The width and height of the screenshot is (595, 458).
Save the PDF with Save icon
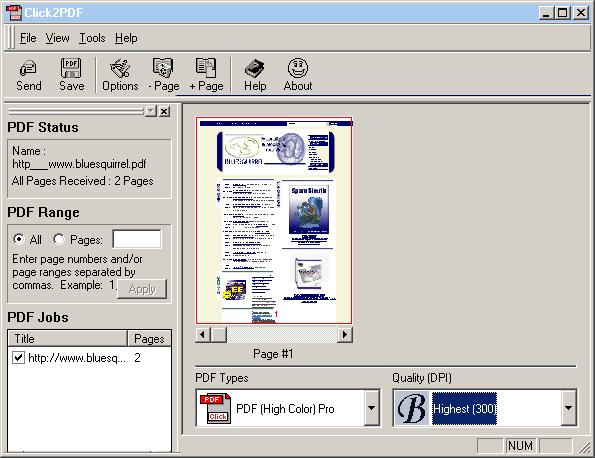[71, 75]
